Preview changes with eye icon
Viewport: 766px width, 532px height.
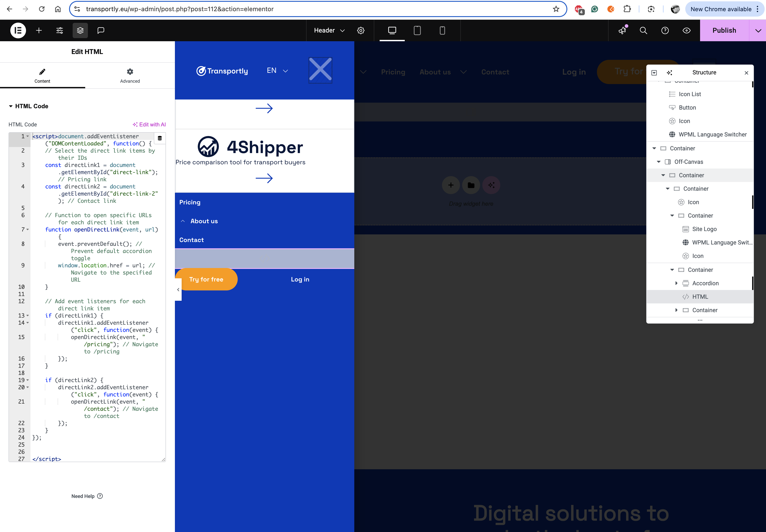click(x=686, y=30)
